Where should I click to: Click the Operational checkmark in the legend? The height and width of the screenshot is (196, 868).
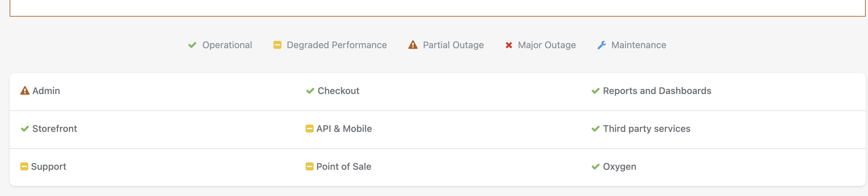coord(192,45)
